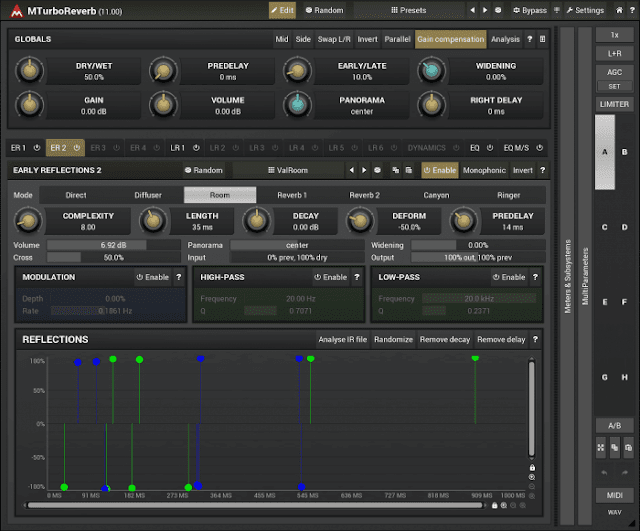Click the lock icon beside the reflections graph

pos(532,468)
